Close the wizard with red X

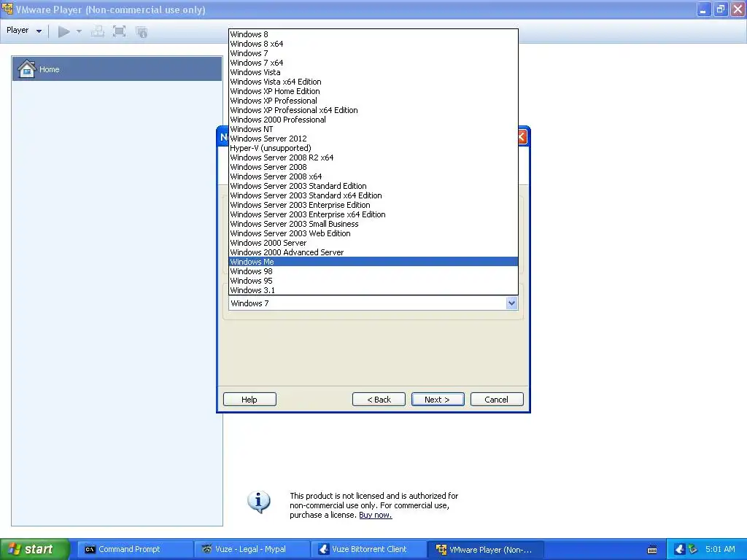(522, 137)
